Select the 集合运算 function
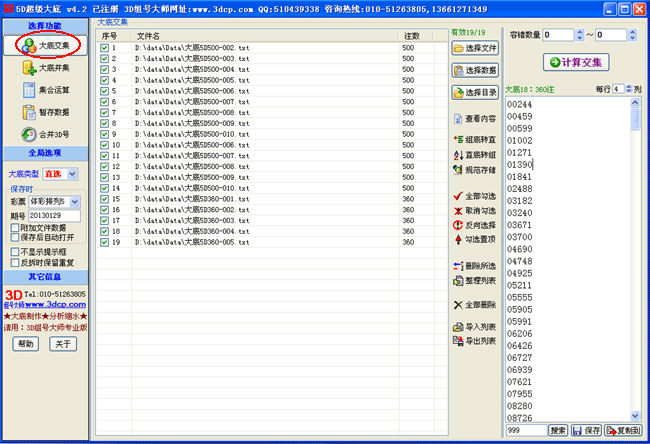This screenshot has height=444, width=650. pyautogui.click(x=45, y=90)
